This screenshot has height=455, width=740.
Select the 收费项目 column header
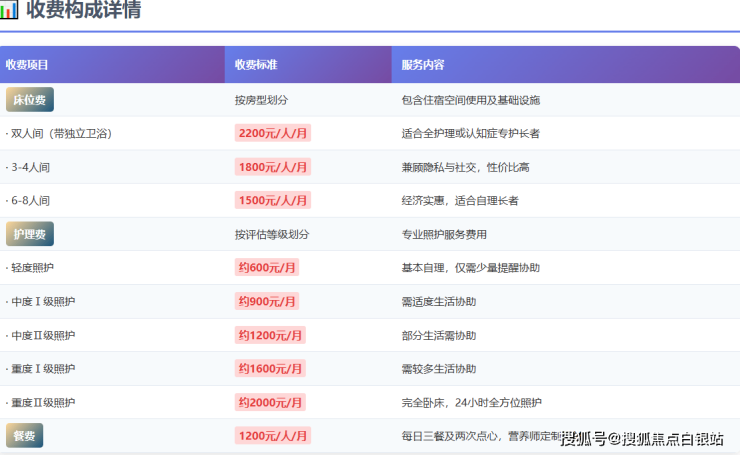[x=28, y=65]
